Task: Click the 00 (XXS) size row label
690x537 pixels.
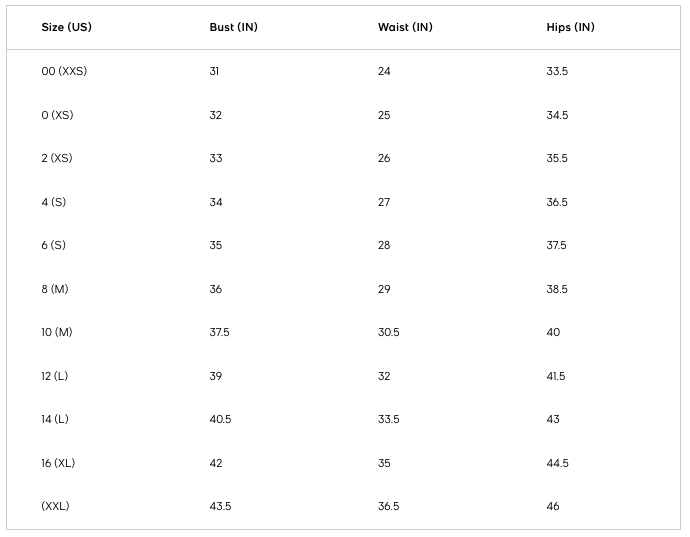Action: pos(64,71)
